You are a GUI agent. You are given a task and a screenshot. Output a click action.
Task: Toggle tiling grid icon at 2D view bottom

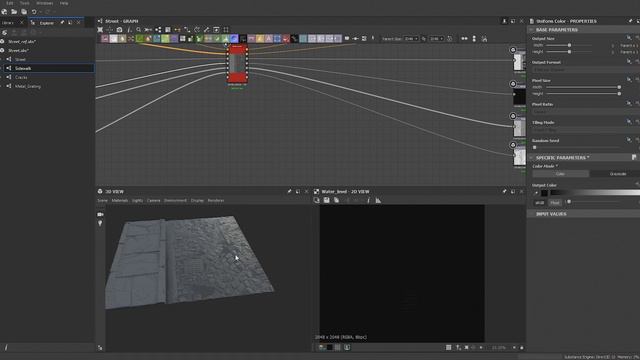[449, 347]
